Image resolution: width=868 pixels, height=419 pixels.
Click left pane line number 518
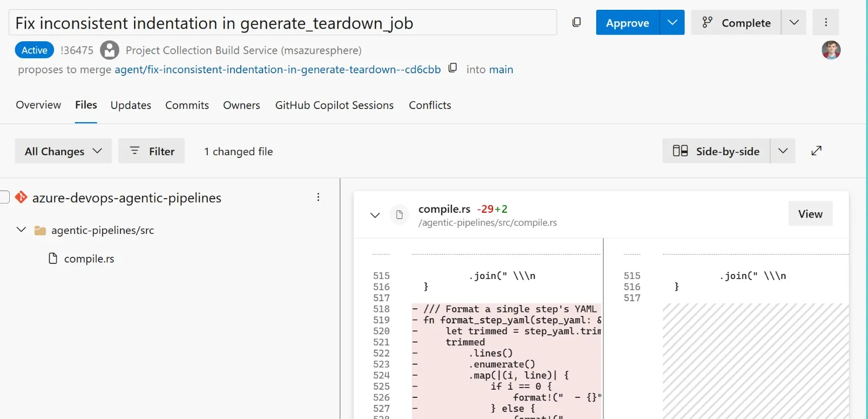tap(381, 309)
